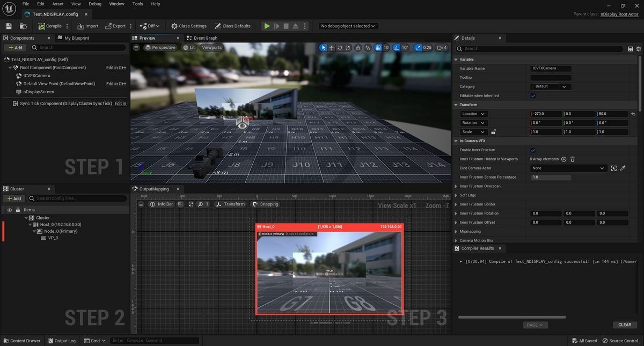Image resolution: width=644 pixels, height=346 pixels.
Task: Click the eyedropper to pick Cine Camera Actor
Action: [623, 168]
